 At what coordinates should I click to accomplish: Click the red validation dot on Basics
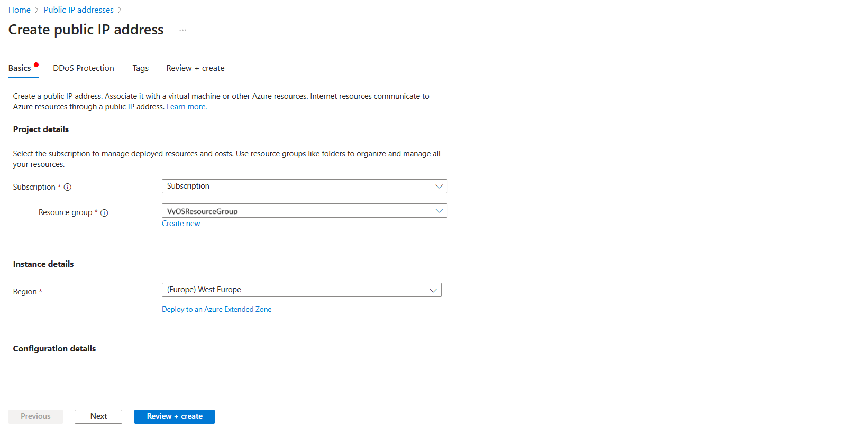36,65
